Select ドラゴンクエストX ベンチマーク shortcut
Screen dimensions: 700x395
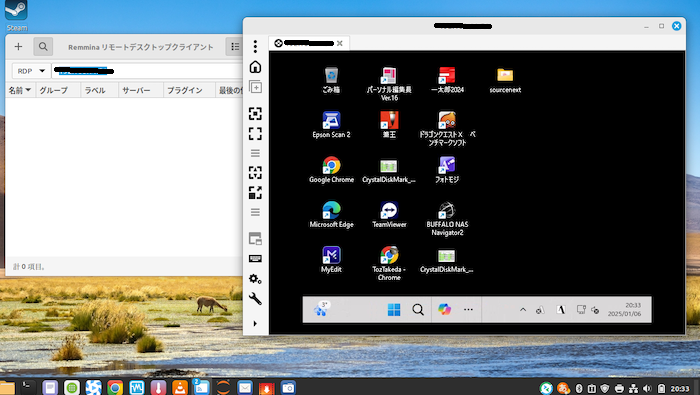(x=447, y=129)
